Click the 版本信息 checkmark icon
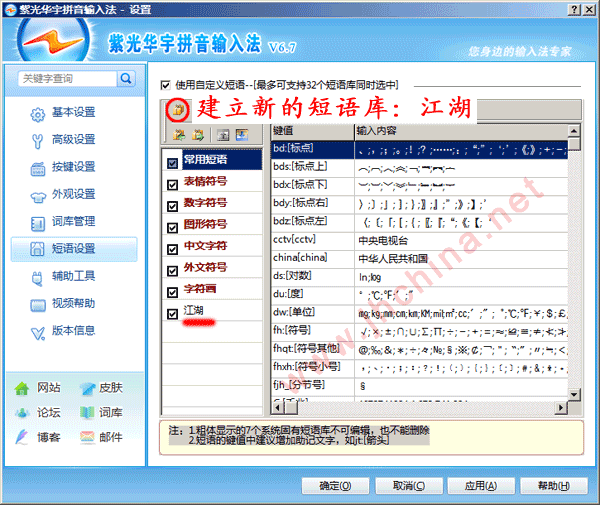Screen dimensions: 600x505 tap(38, 333)
